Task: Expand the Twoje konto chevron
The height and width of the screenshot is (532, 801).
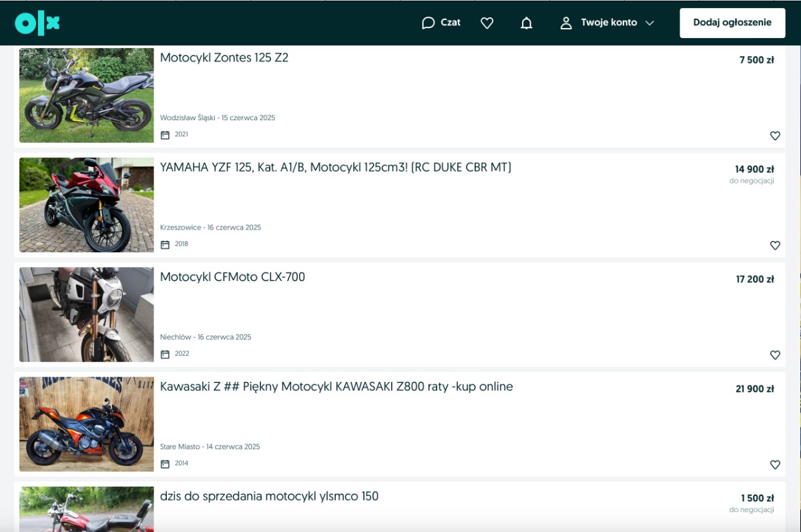Action: (649, 23)
